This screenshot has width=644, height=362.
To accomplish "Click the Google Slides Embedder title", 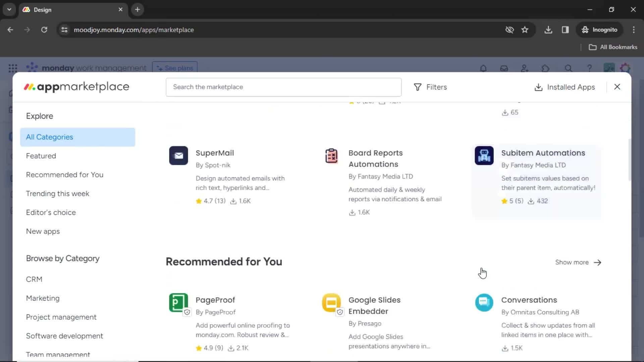I will point(374,306).
